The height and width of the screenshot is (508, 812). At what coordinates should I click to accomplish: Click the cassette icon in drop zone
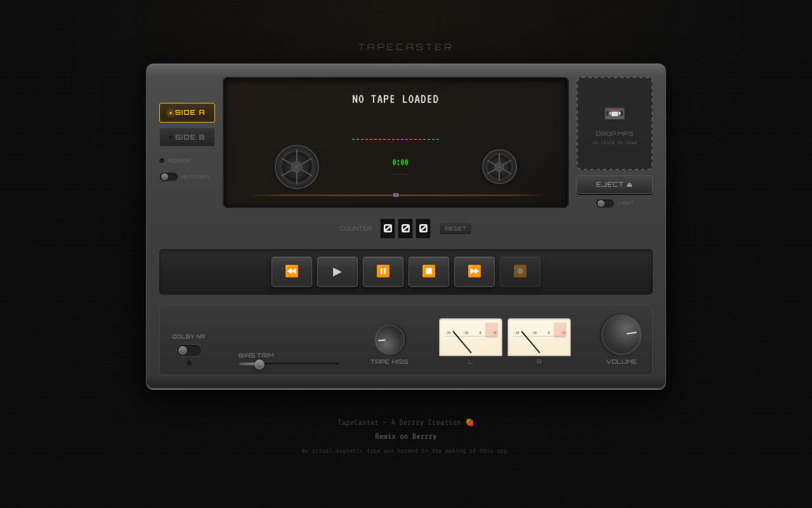(x=615, y=114)
